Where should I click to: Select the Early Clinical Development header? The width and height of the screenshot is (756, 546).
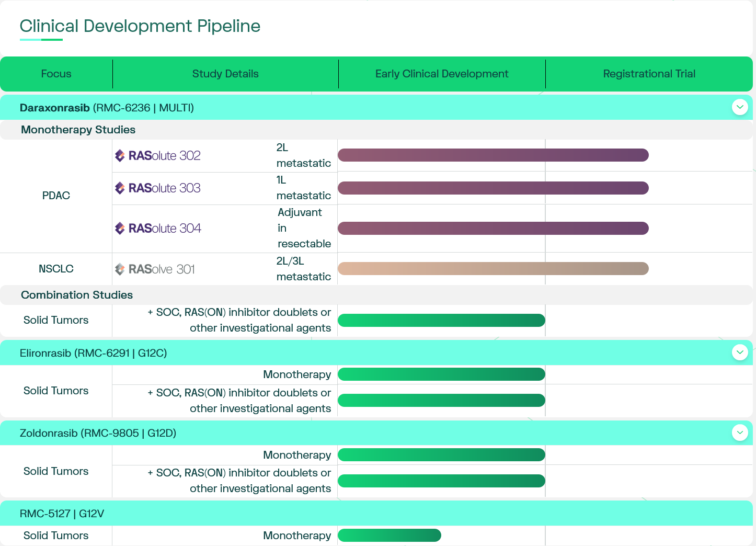click(x=441, y=74)
